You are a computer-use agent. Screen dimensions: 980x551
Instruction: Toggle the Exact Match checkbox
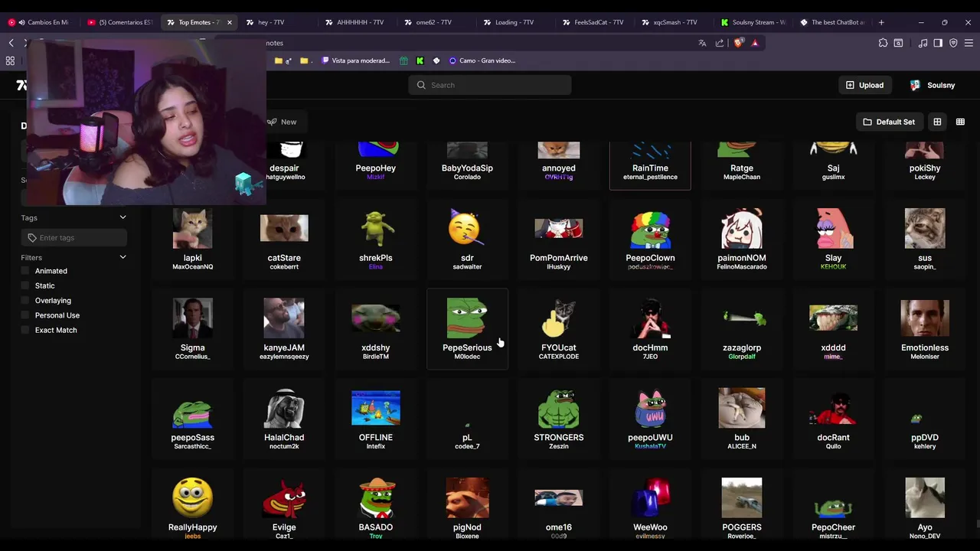click(25, 330)
